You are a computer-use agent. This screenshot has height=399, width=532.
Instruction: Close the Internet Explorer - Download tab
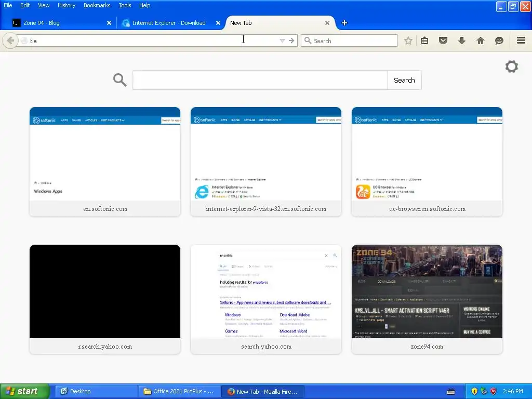click(218, 23)
